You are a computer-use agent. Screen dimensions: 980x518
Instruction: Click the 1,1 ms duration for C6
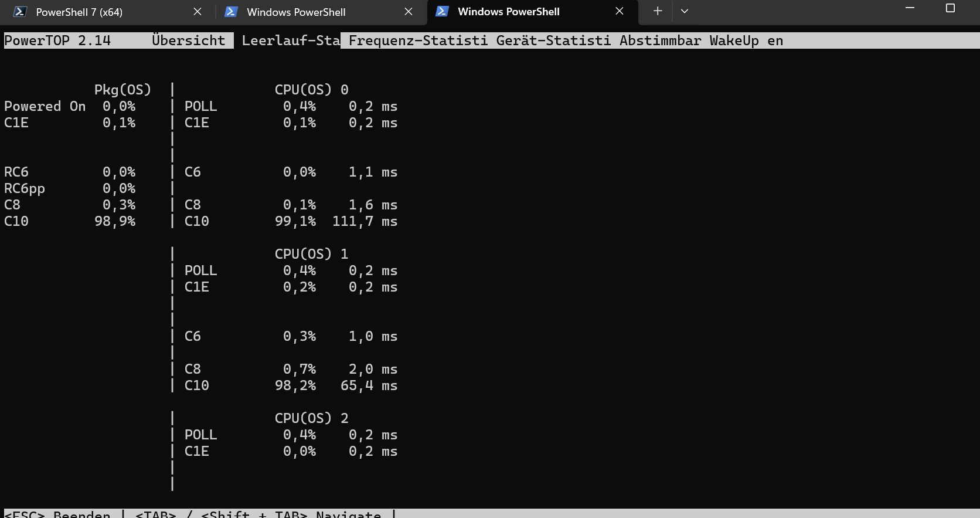tap(373, 172)
